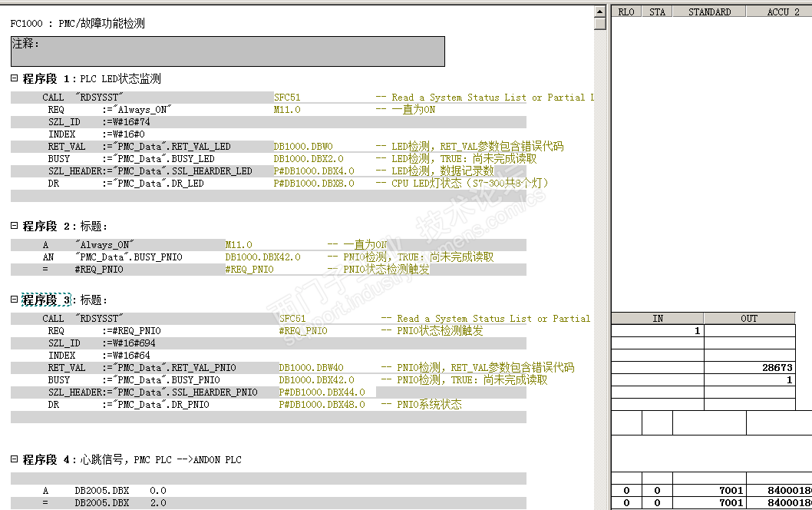
Task: Click = DB2005.DBX 2.0 instruction
Action: (104, 503)
